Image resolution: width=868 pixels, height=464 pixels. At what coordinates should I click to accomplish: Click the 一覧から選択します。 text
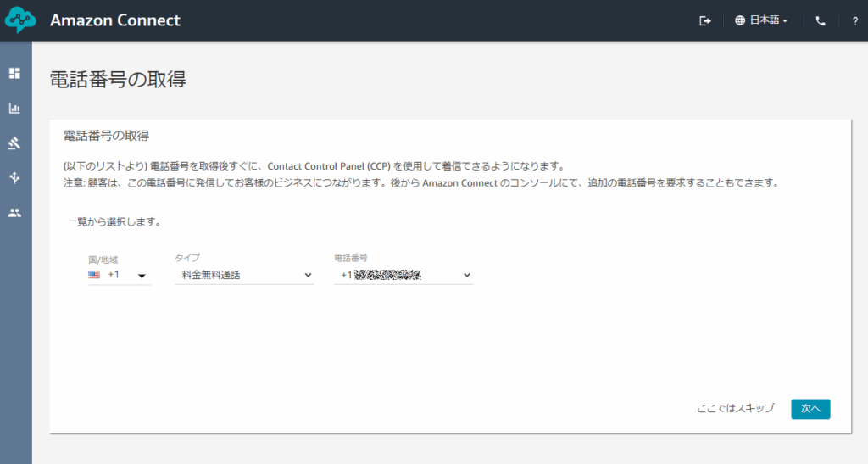(x=114, y=222)
